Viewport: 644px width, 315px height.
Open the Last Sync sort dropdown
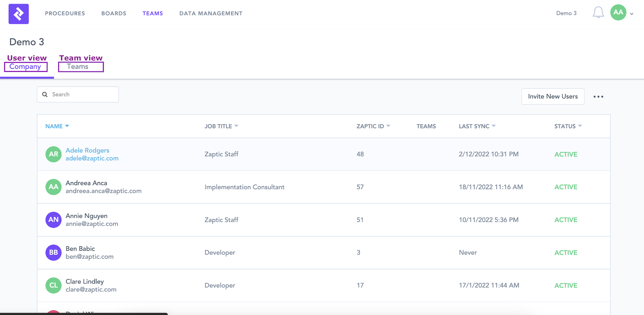click(x=493, y=126)
